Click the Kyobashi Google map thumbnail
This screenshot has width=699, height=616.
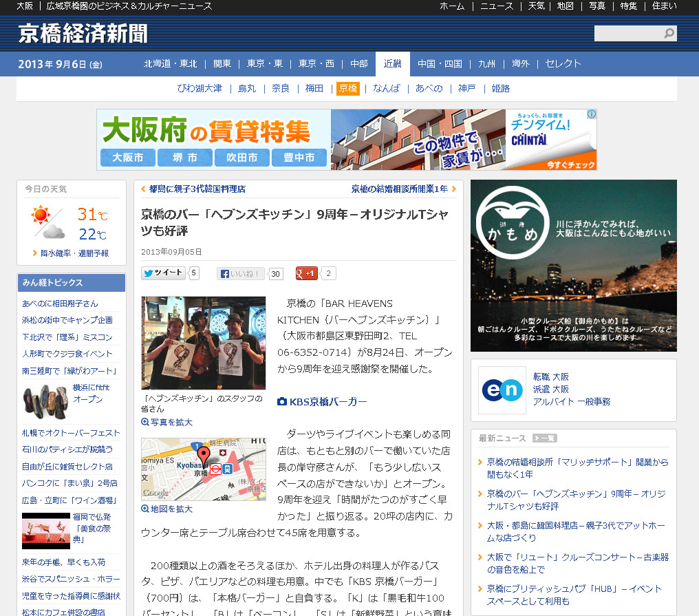tap(203, 469)
